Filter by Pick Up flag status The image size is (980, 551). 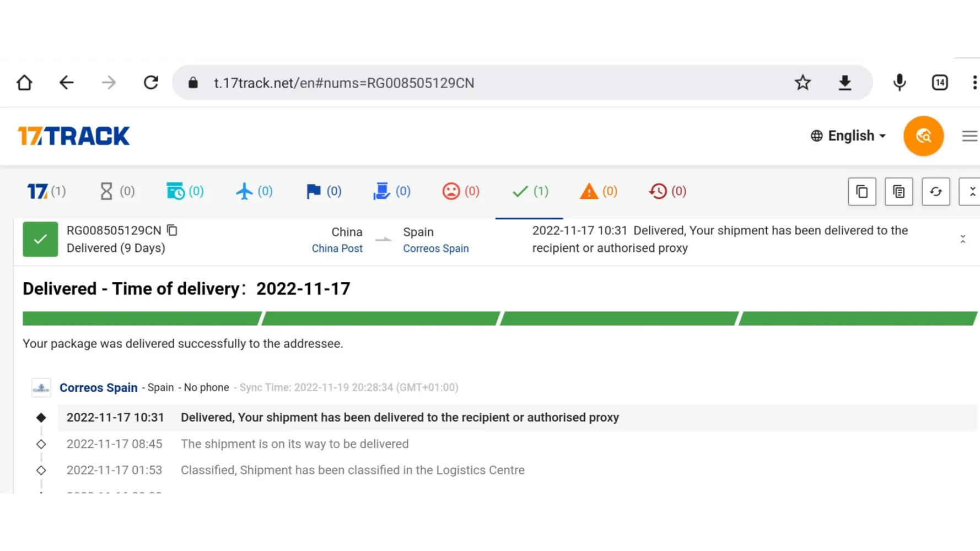click(x=324, y=191)
